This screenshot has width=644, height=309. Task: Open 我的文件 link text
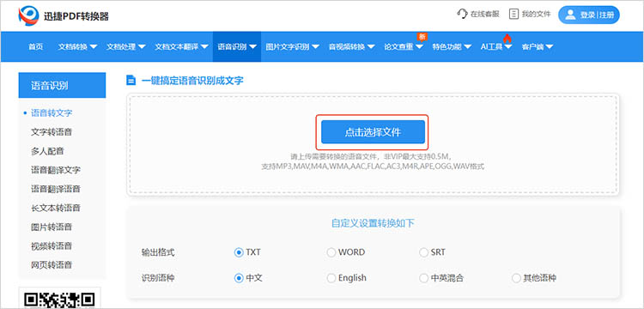point(536,14)
